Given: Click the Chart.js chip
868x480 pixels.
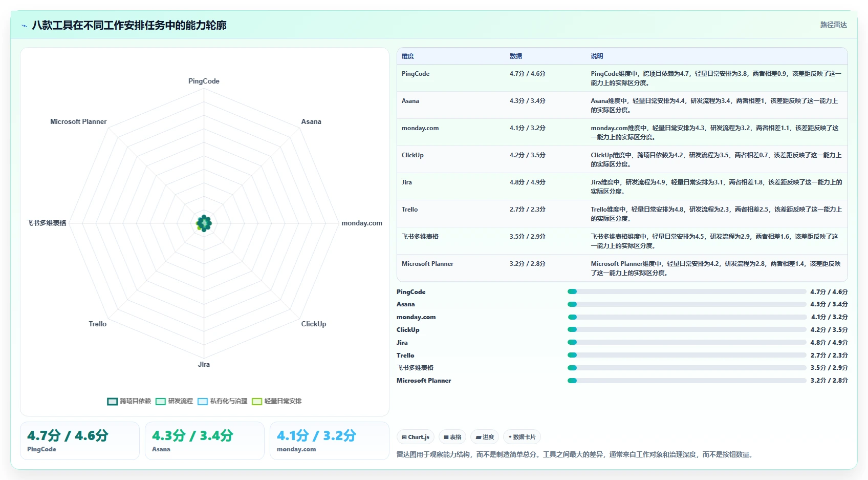Looking at the screenshot, I should 416,437.
